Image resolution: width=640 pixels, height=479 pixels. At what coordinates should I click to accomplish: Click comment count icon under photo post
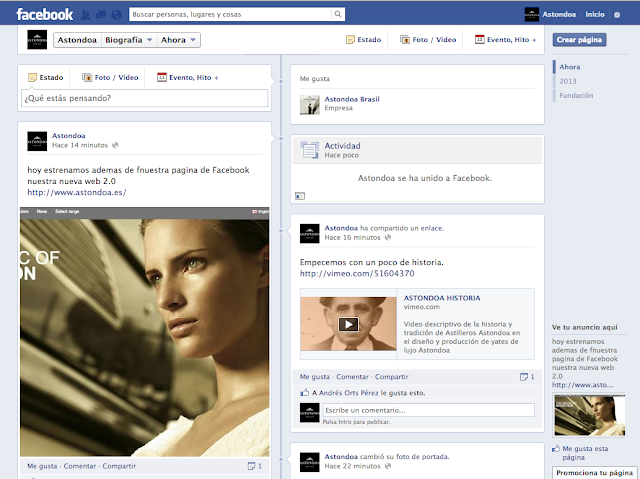tap(251, 466)
